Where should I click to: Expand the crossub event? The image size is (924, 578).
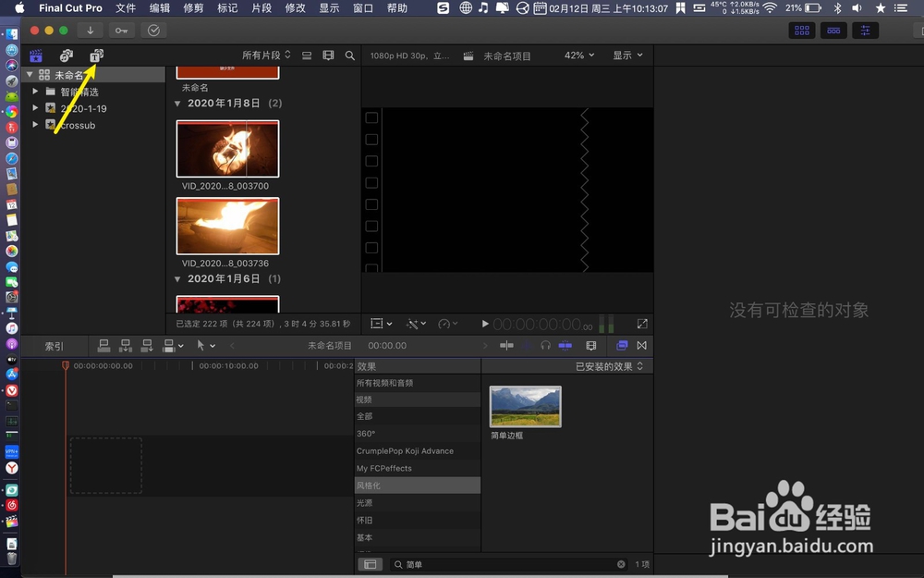click(35, 124)
